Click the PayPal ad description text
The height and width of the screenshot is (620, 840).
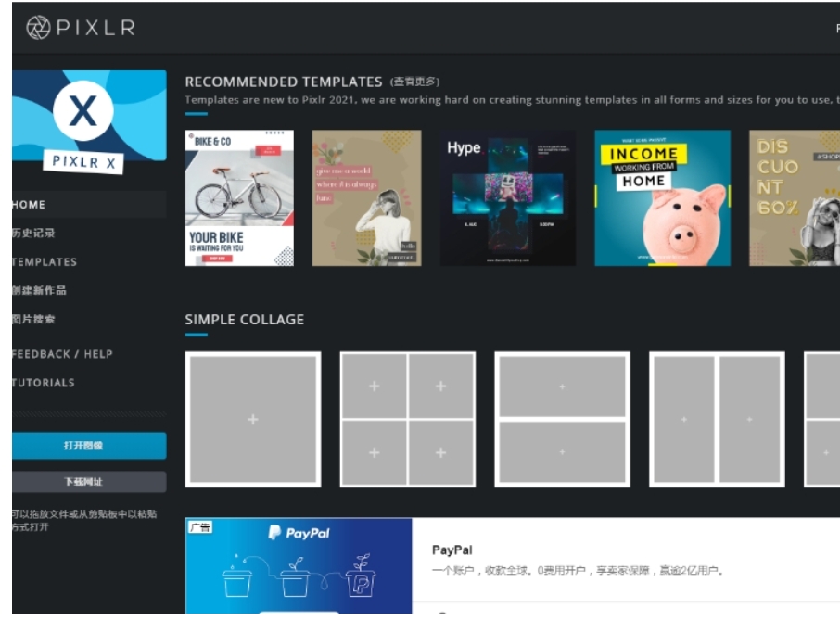pos(578,570)
